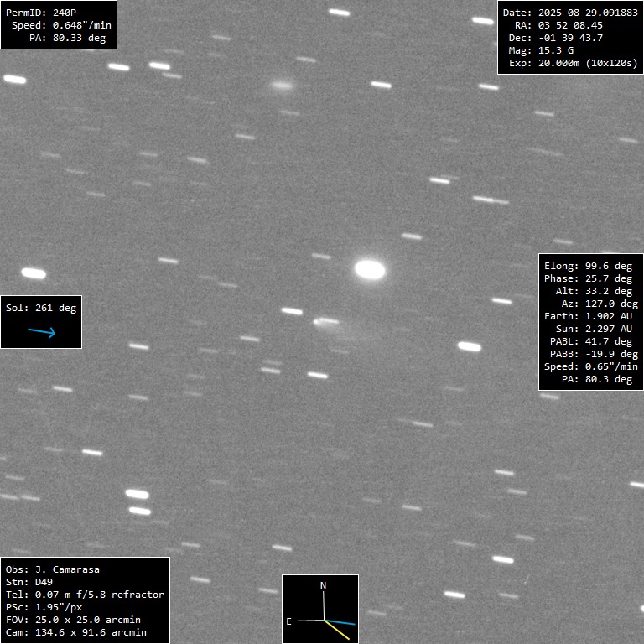The image size is (644, 644).
Task: Click the blue solar direction arrow
Action: pyautogui.click(x=41, y=332)
